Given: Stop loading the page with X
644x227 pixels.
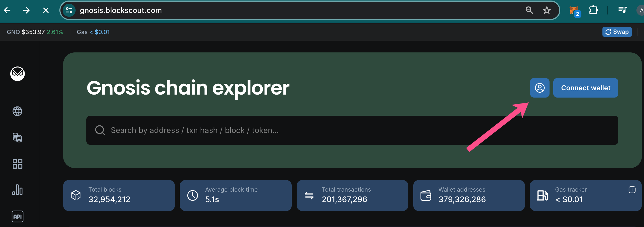Looking at the screenshot, I should [x=46, y=10].
